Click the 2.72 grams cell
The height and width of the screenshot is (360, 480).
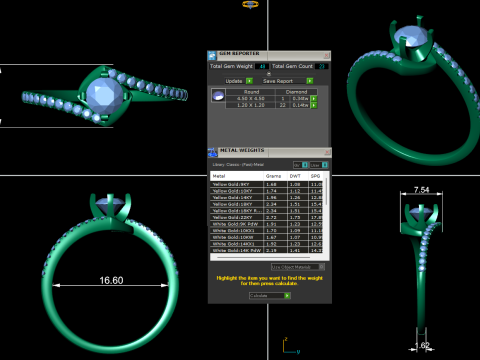(x=275, y=217)
